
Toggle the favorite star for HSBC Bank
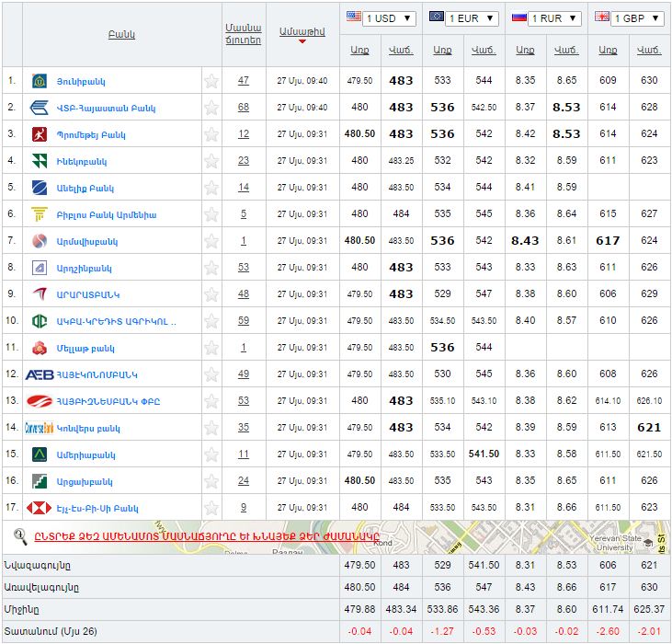click(211, 508)
